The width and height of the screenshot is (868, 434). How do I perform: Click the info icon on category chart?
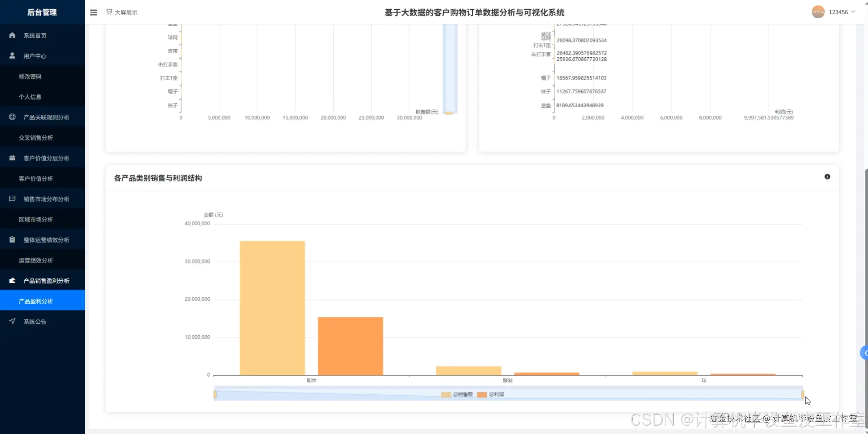[x=827, y=177]
